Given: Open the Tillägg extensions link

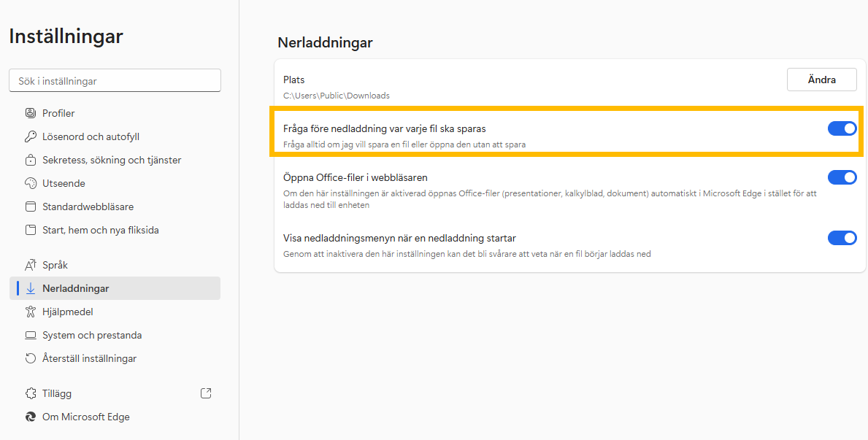Looking at the screenshot, I should pyautogui.click(x=57, y=393).
